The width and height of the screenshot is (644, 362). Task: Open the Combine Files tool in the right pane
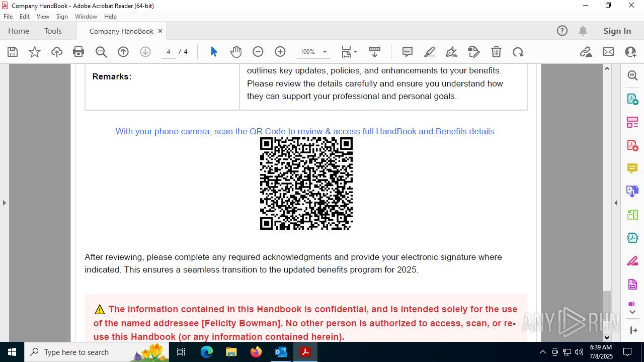point(632,191)
